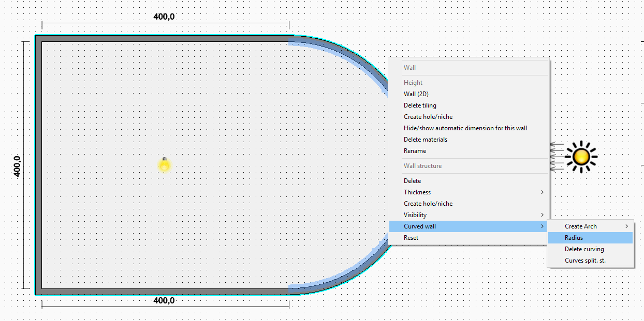Select the straight left wall of the room

(x=38, y=165)
